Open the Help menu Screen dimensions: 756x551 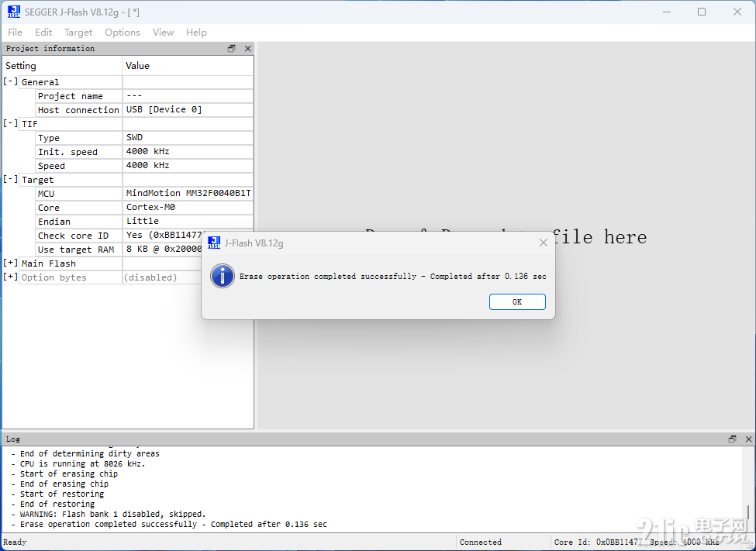point(196,33)
